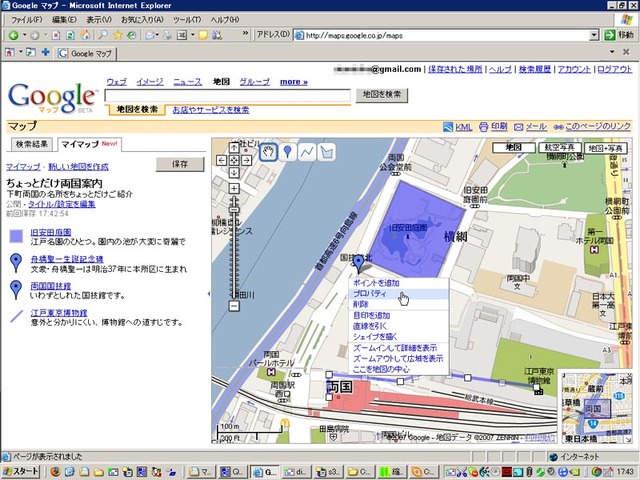This screenshot has height=480, width=640.
Task: Click the map zoom slider track
Action: (x=234, y=250)
